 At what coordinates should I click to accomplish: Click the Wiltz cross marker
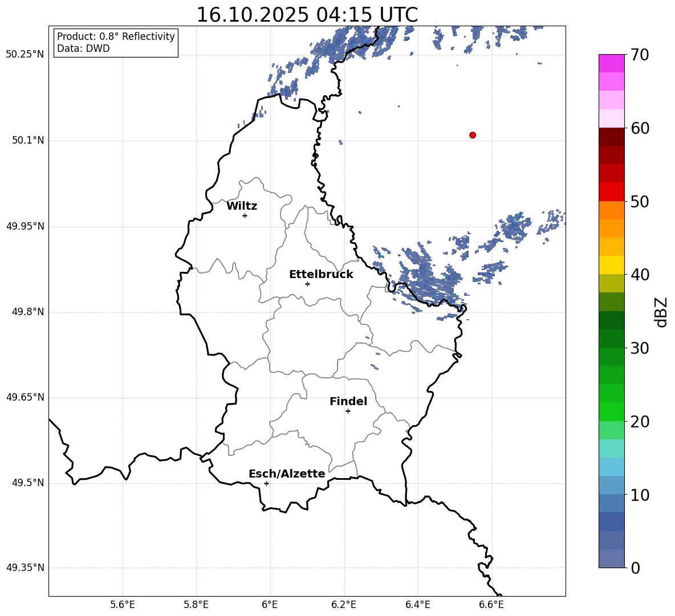pos(245,215)
